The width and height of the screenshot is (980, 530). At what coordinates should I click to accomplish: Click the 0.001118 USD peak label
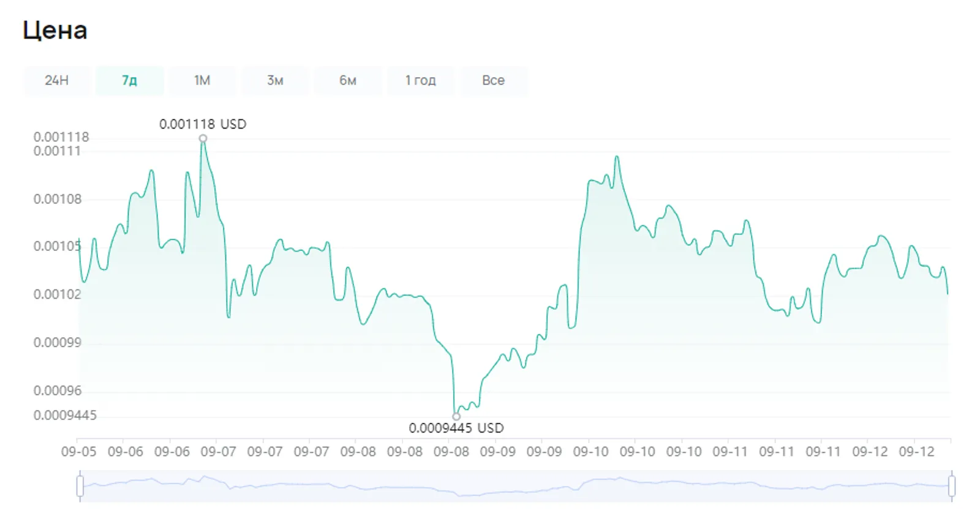203,124
